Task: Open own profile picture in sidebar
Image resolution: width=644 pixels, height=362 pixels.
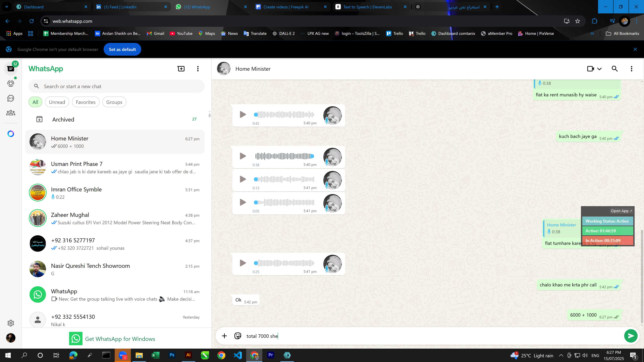Action: pyautogui.click(x=11, y=338)
